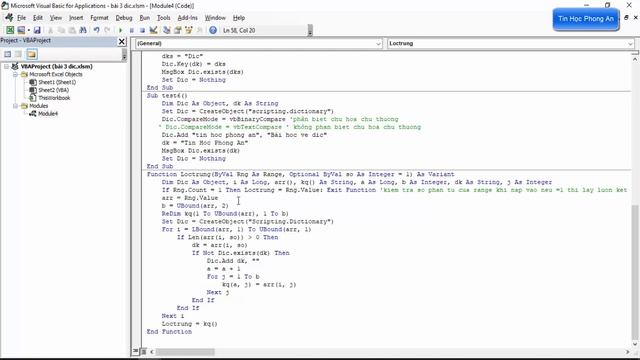Restore the inner code window
This screenshot has height=360, width=640.
pos(626,18)
